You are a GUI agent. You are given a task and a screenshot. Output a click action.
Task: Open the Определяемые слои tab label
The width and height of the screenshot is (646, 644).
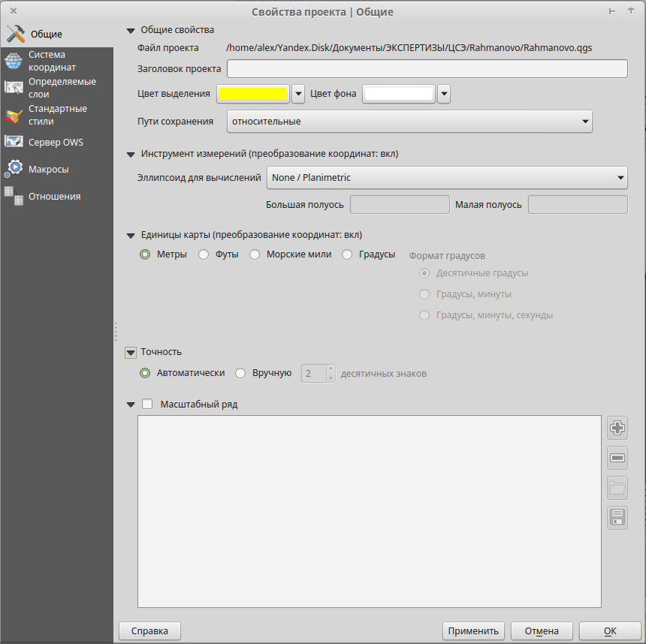62,88
